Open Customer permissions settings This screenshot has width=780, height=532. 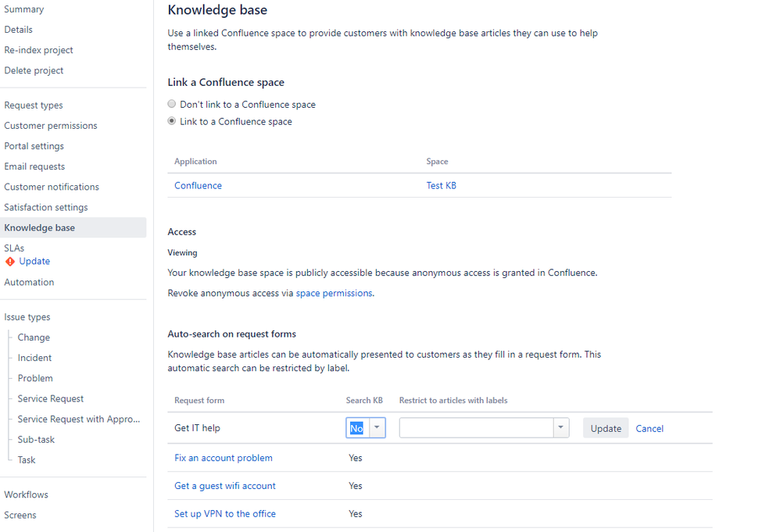point(51,126)
